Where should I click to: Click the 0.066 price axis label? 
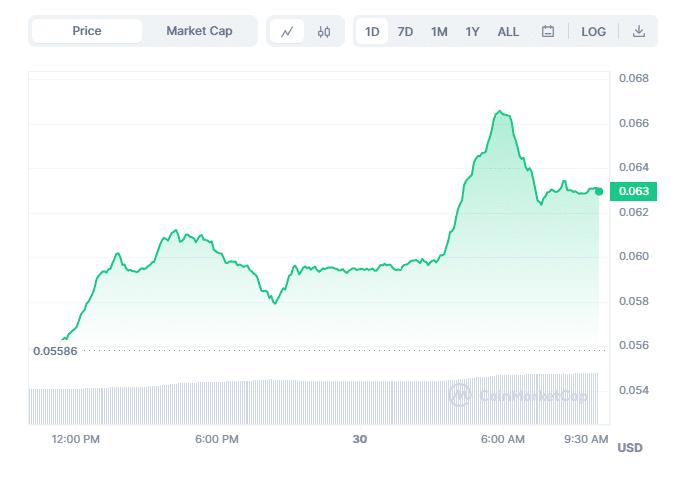[x=634, y=123]
